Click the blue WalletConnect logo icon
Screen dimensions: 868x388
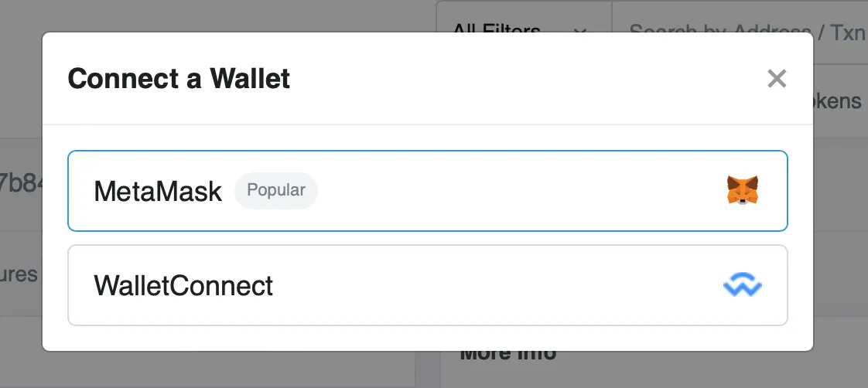pyautogui.click(x=742, y=287)
